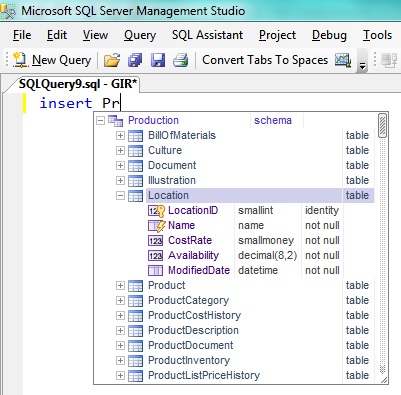Click the ProductDocument table icon

(135, 346)
